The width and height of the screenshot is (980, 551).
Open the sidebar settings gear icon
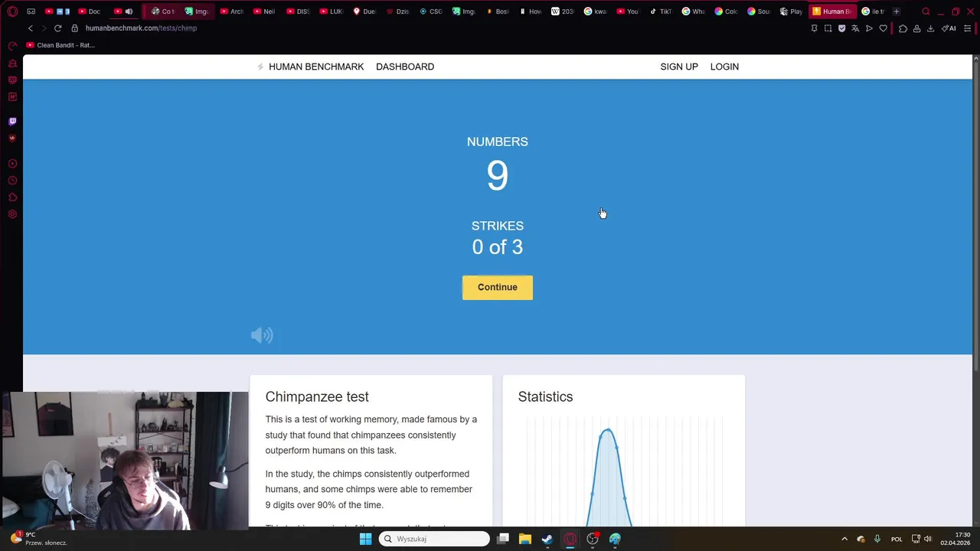click(x=12, y=214)
